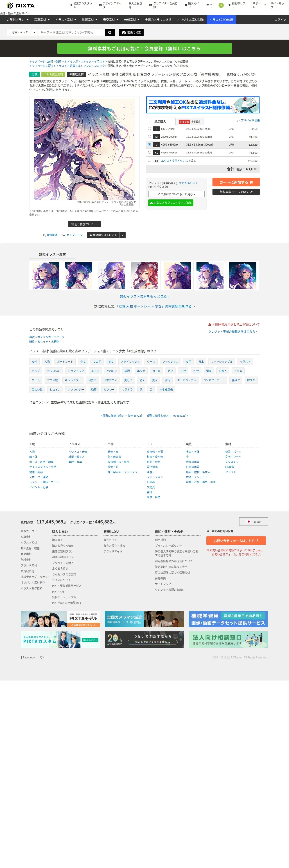Screen dimensions: 289x868
Task: Open 類似イラスト素材をもっと見る link
Action: (145, 297)
